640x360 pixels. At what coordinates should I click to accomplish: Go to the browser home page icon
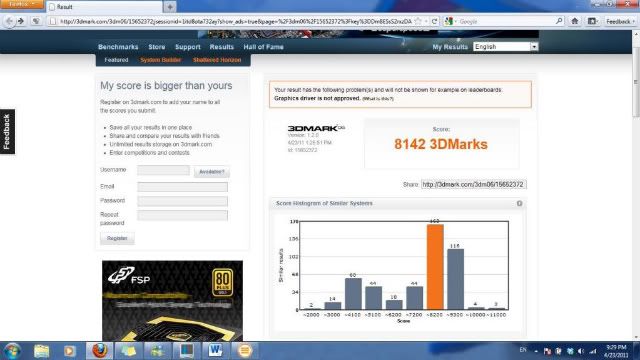click(575, 21)
